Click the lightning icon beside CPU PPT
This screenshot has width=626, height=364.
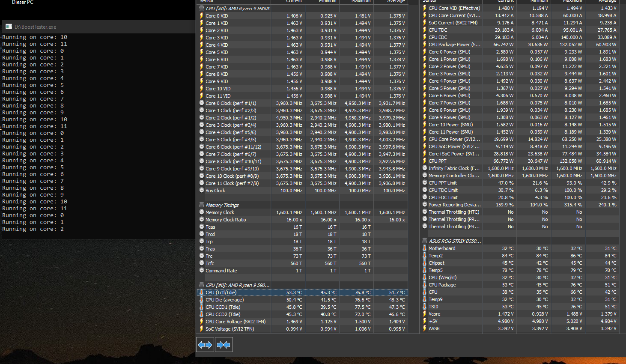425,161
